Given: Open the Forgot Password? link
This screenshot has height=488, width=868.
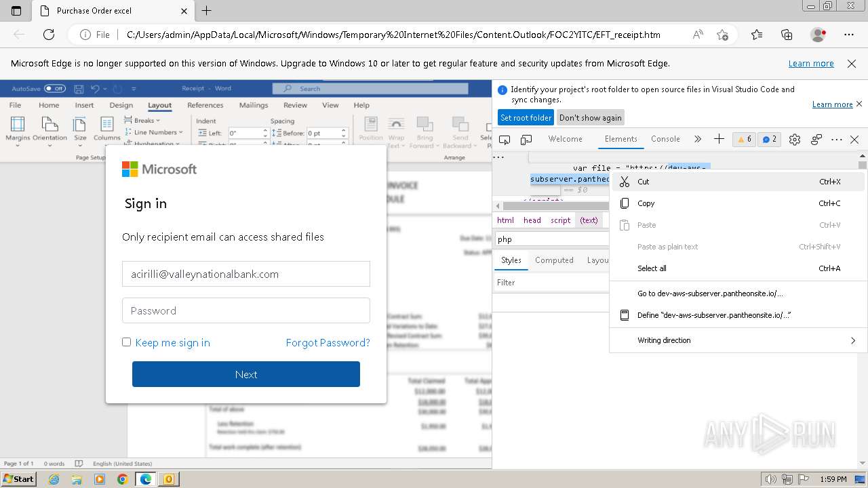Looking at the screenshot, I should click(328, 342).
